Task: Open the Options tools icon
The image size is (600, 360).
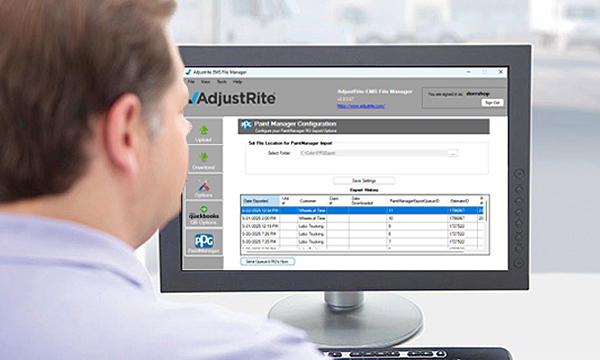Action: pos(204,186)
